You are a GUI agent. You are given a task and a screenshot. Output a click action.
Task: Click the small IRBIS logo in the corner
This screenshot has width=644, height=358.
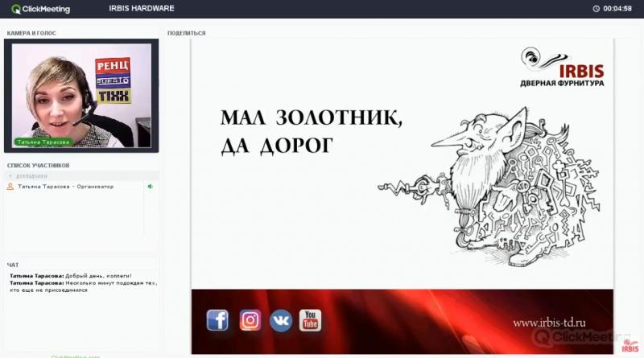[630, 346]
